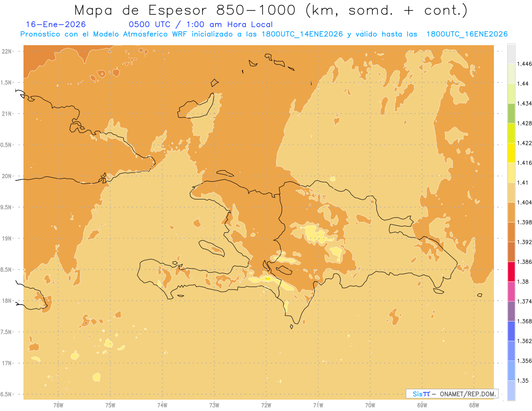Click the longitude label '70W'
This screenshot has width=532, height=411.
370,405
